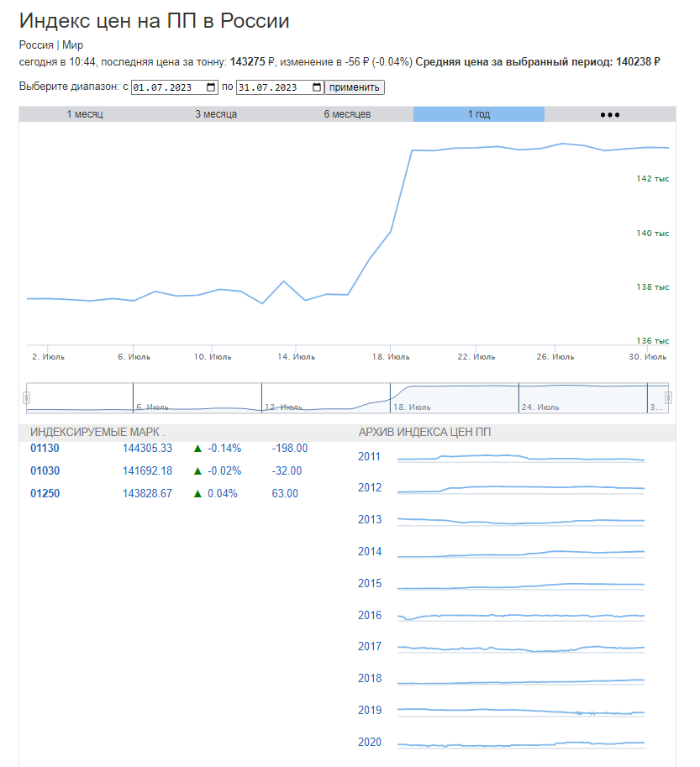Click price value 141692.18
This screenshot has height=767, width=700.
(147, 470)
